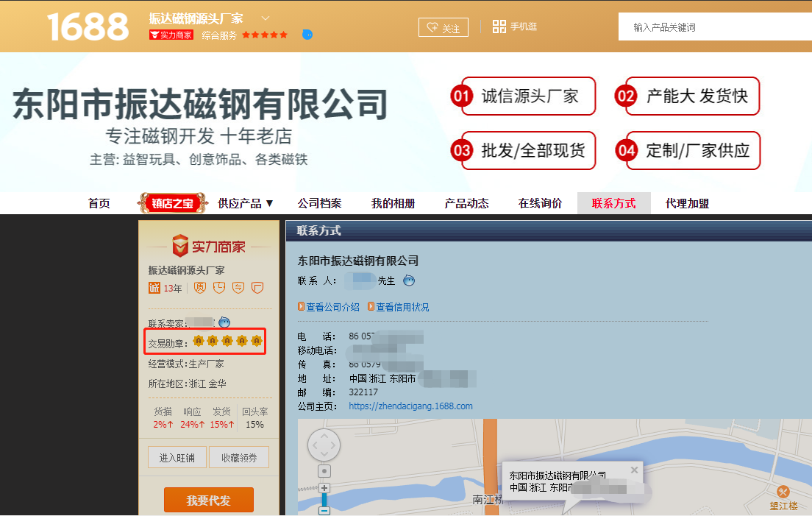Click the 交易勋章 medal icons
This screenshot has height=516, width=812.
[227, 340]
